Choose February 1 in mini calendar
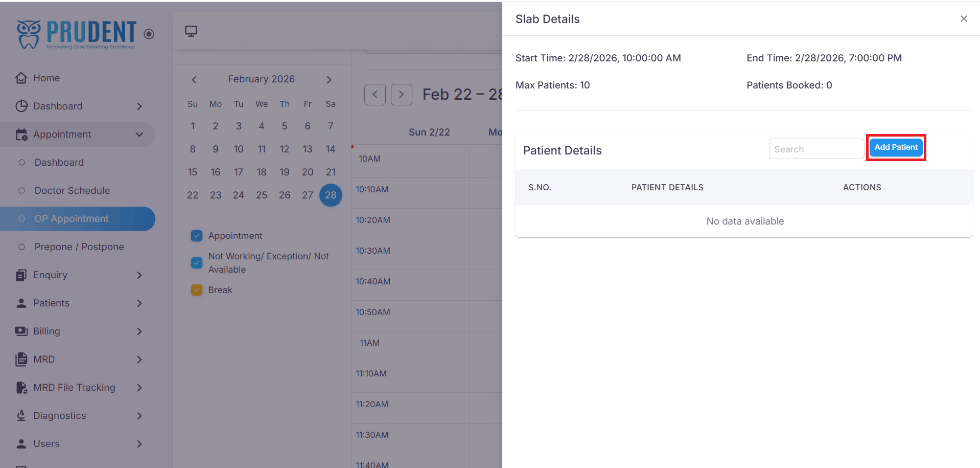This screenshot has width=980, height=468. [193, 126]
